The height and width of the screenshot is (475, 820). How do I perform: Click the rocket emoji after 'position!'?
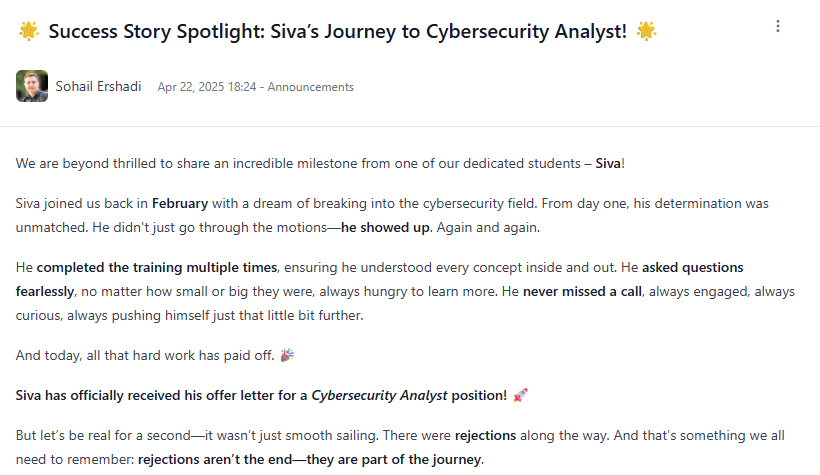(520, 395)
